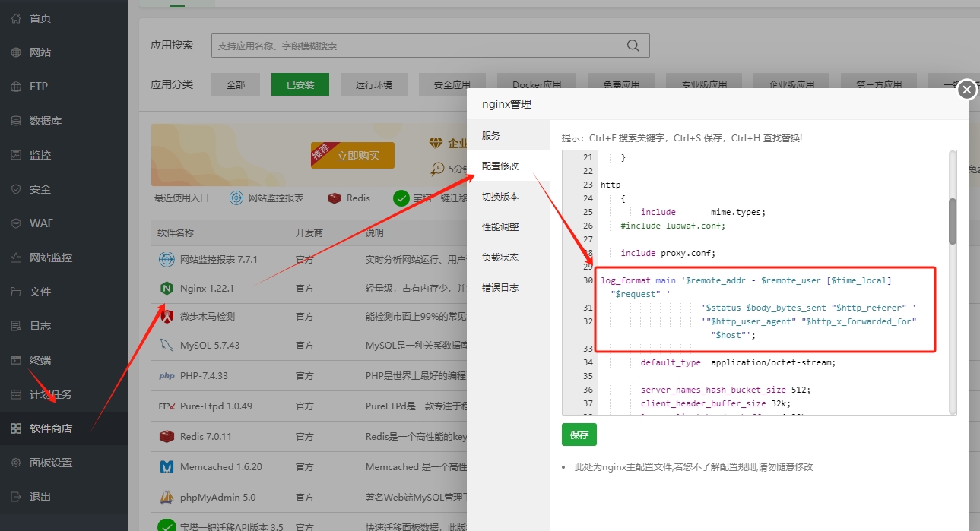Image resolution: width=980 pixels, height=531 pixels.
Task: Click the WAF shield icon in sidebar
Action: [x=16, y=223]
